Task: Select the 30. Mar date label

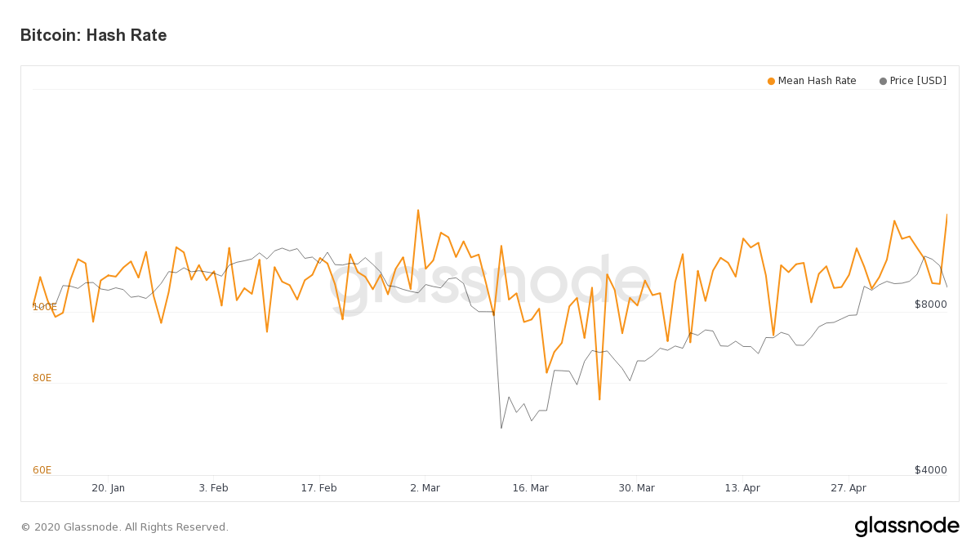Action: [636, 488]
